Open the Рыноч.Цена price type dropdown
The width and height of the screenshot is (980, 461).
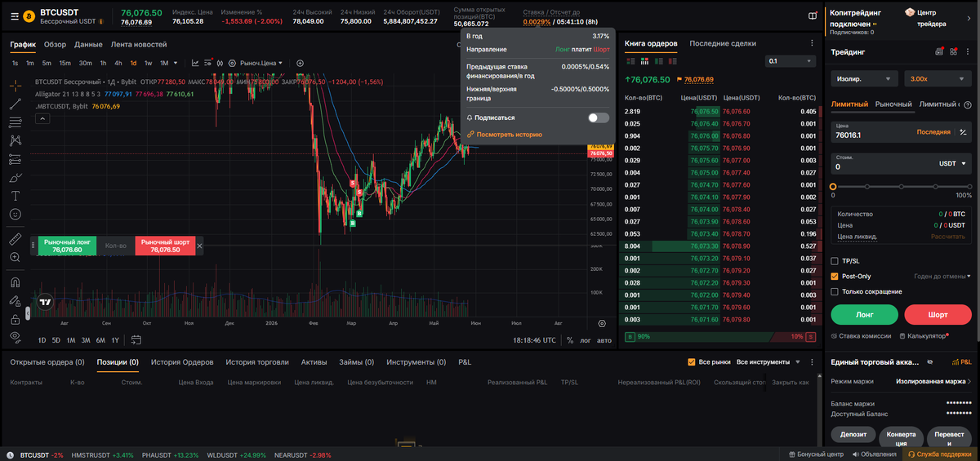261,63
